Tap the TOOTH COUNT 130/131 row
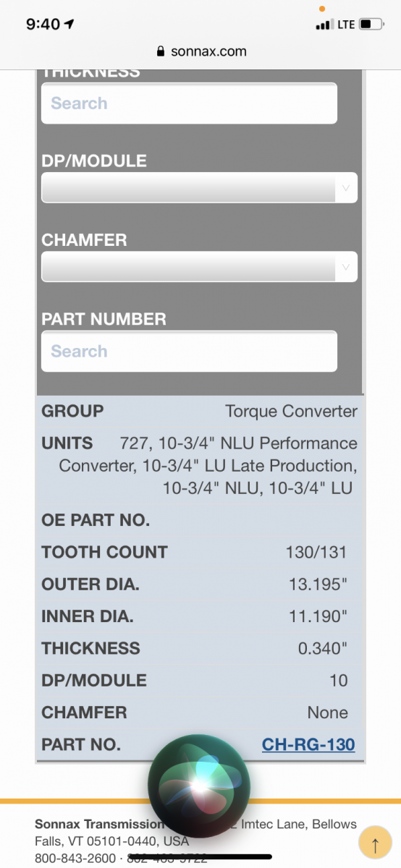The image size is (401, 868). tap(200, 553)
